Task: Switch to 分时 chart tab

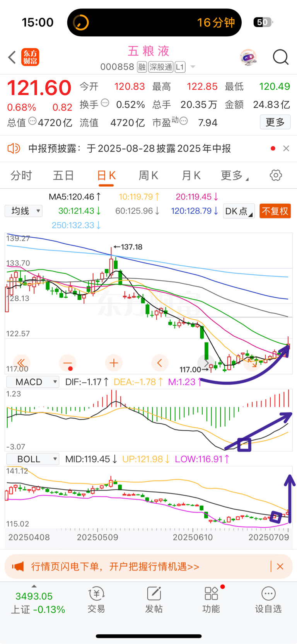Action: point(21,175)
